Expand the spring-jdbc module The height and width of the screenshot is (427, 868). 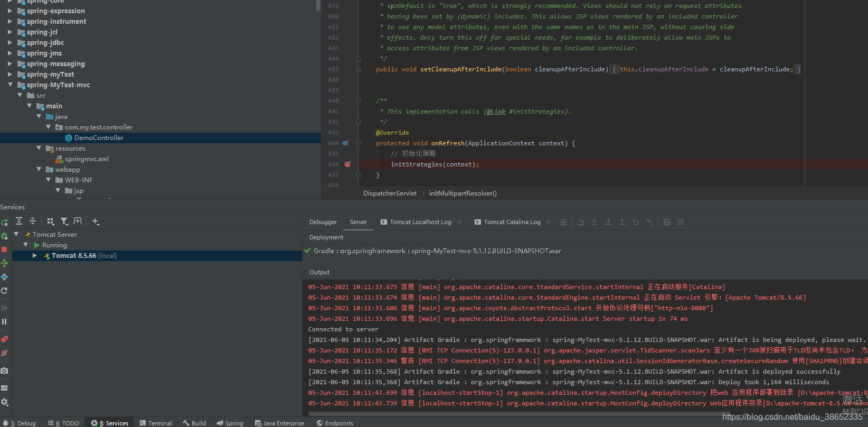(10, 43)
